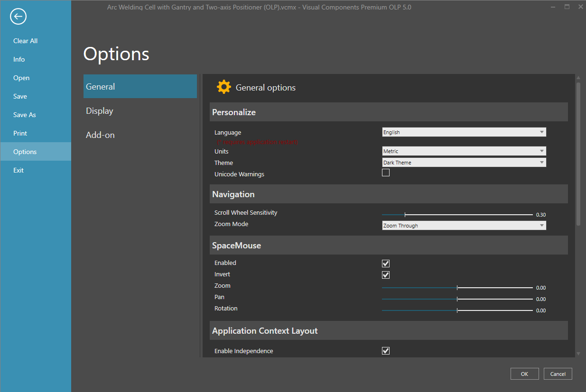Select Print from the sidebar menu
Screen dimensions: 586x392
pos(20,133)
